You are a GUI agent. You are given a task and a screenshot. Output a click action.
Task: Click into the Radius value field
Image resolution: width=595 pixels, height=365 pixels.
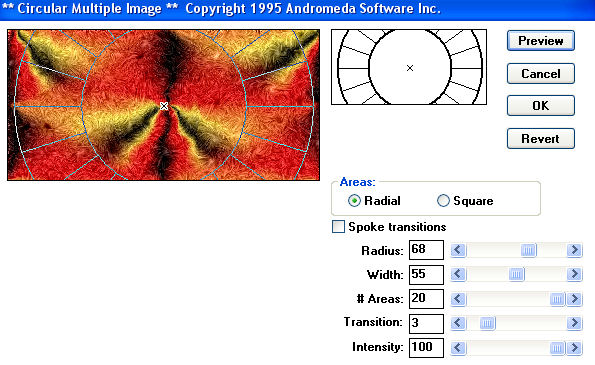(x=426, y=250)
